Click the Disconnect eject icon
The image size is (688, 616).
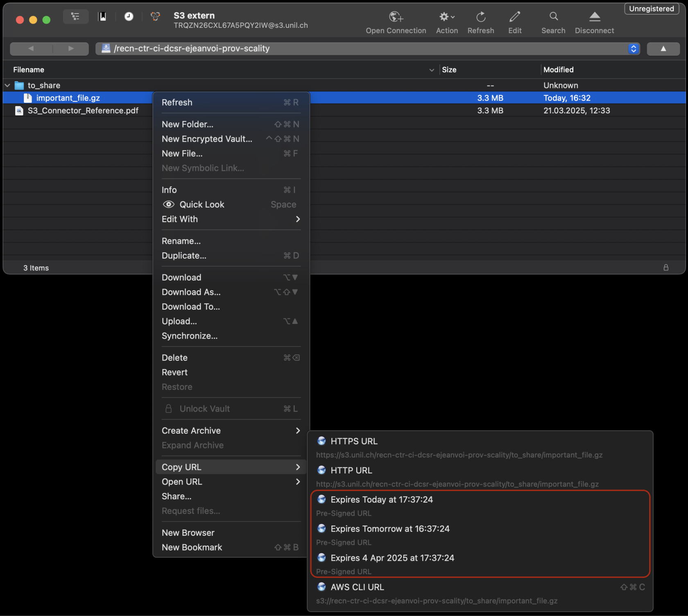point(594,17)
